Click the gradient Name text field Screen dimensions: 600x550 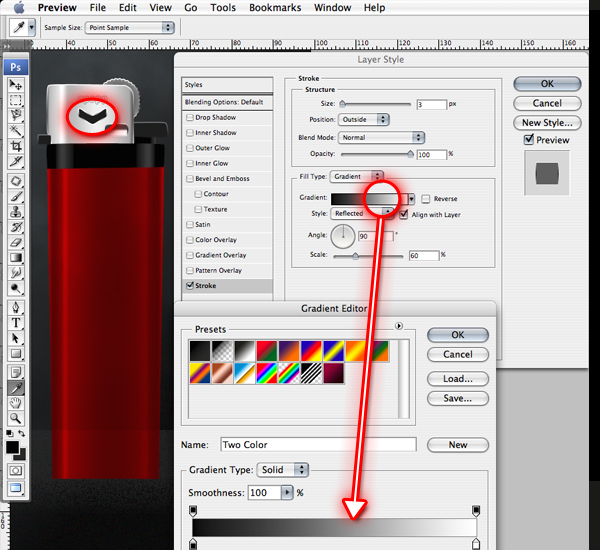[x=317, y=445]
